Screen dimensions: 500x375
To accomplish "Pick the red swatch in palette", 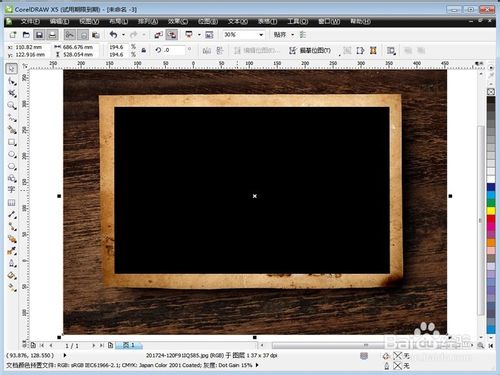I will [x=491, y=219].
